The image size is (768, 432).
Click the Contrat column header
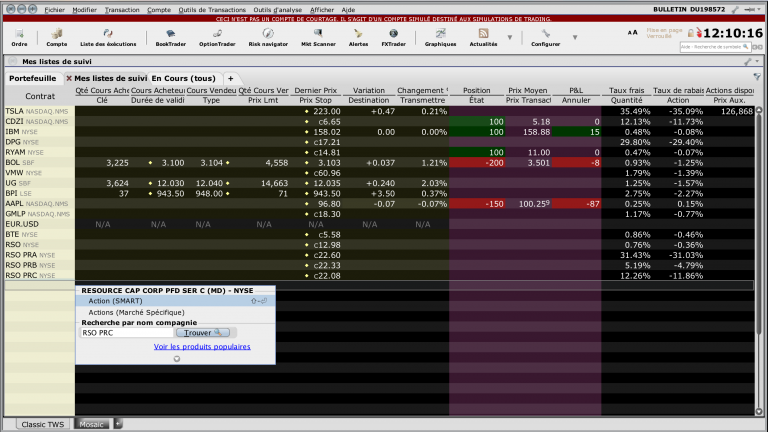[40, 96]
